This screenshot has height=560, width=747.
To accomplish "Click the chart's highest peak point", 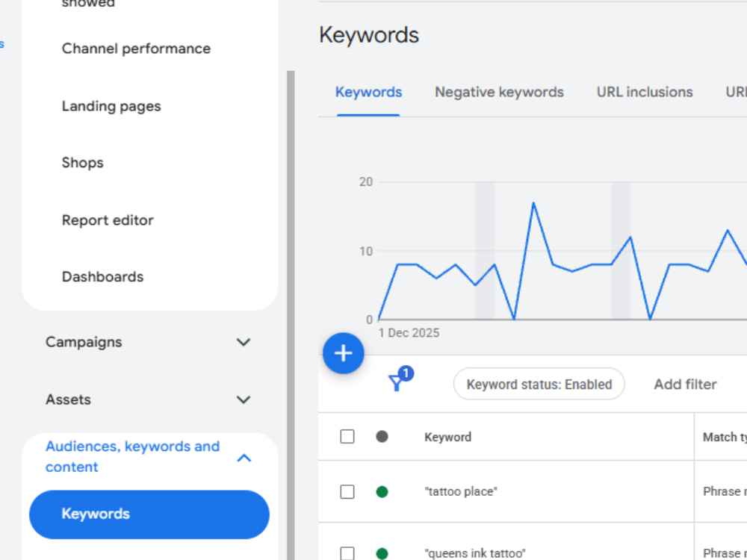I will (533, 203).
